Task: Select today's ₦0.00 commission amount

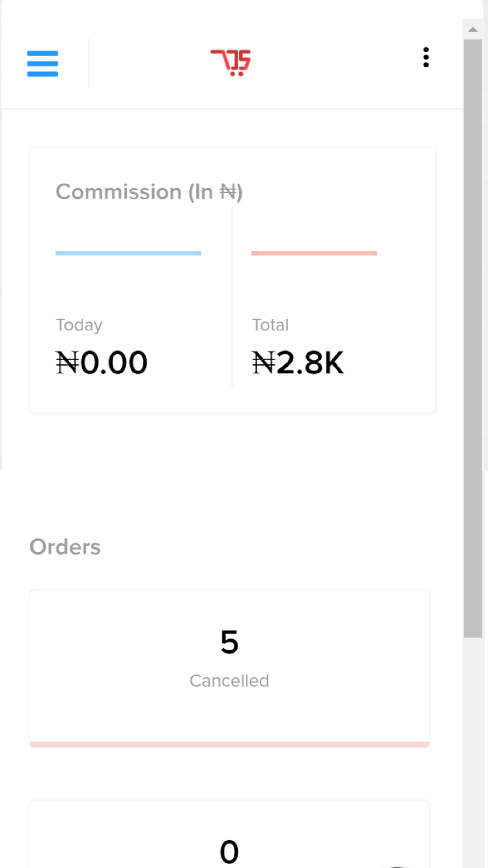Action: [x=102, y=363]
